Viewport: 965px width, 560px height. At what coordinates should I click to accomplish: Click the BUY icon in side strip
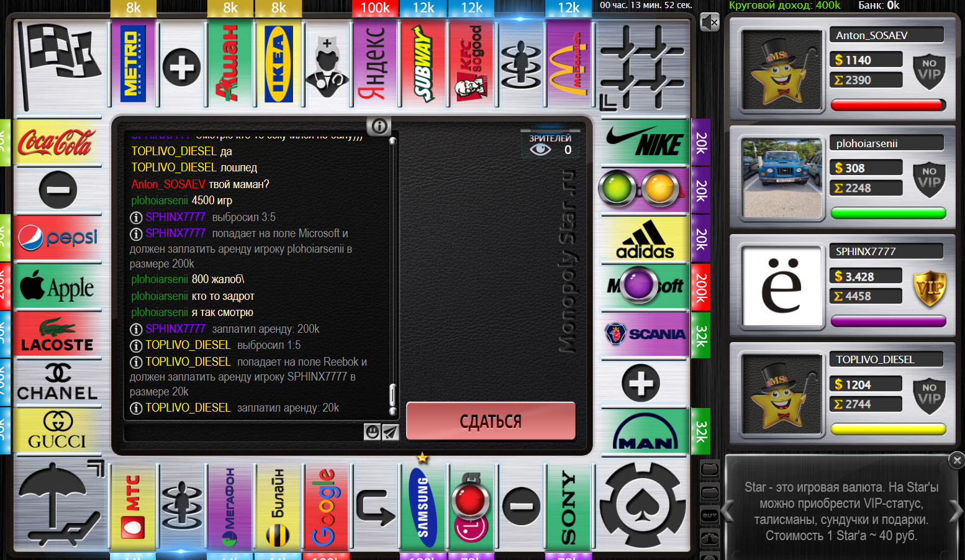tap(710, 516)
